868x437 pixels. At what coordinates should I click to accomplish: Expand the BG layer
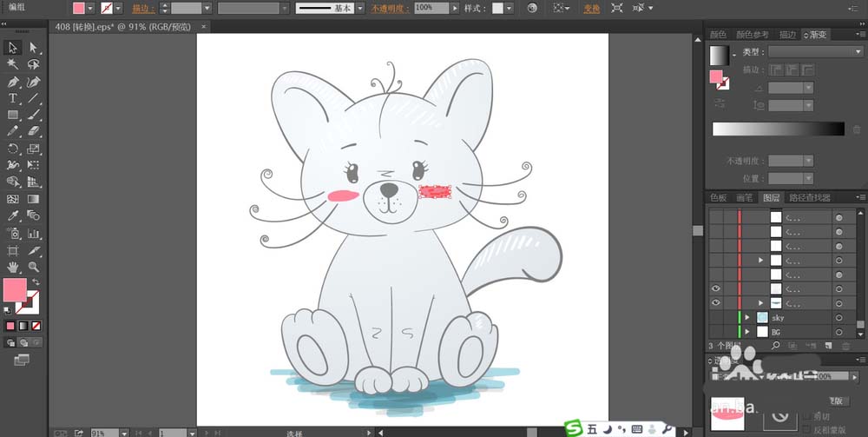746,332
